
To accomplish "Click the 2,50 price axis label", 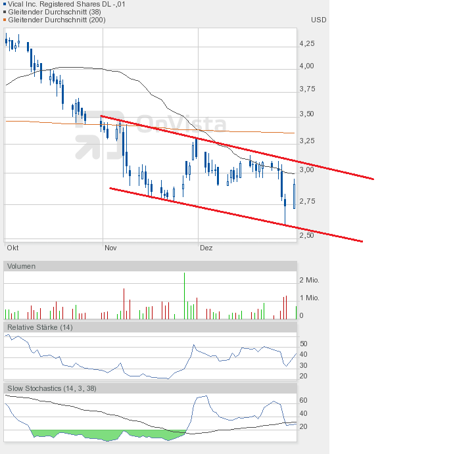I will coord(306,235).
